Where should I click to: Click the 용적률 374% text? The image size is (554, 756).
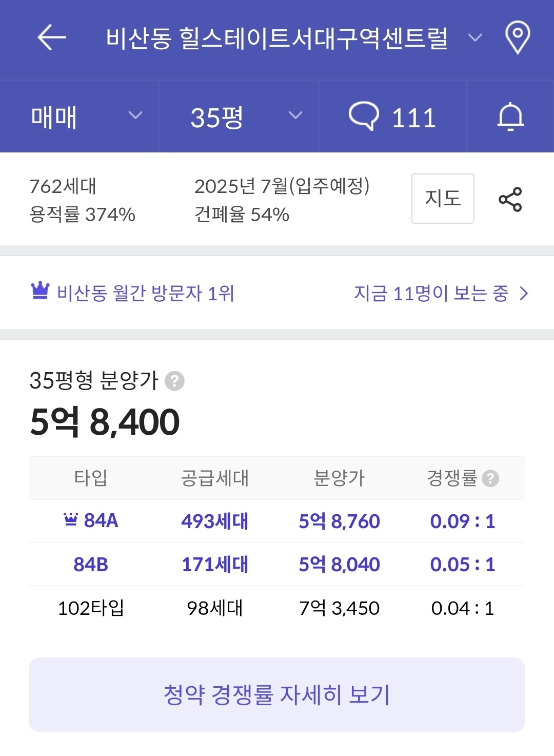pos(82,214)
